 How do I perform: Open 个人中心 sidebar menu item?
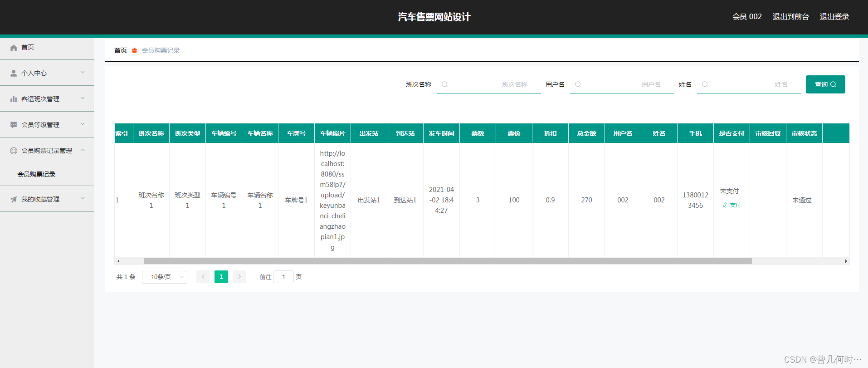[x=47, y=73]
